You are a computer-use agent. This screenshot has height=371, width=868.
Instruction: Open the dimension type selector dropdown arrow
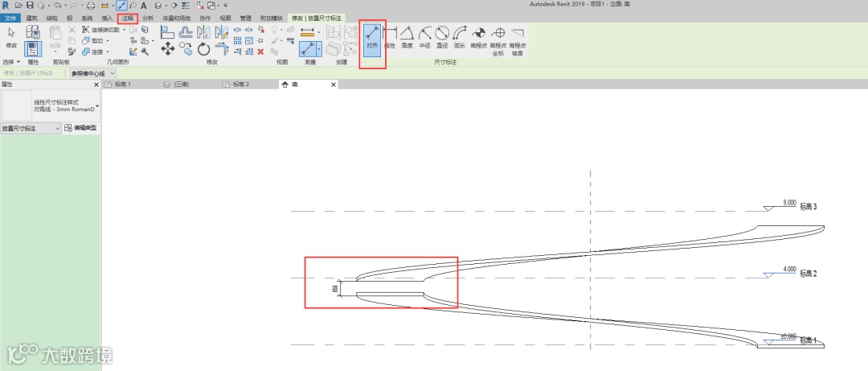97,105
